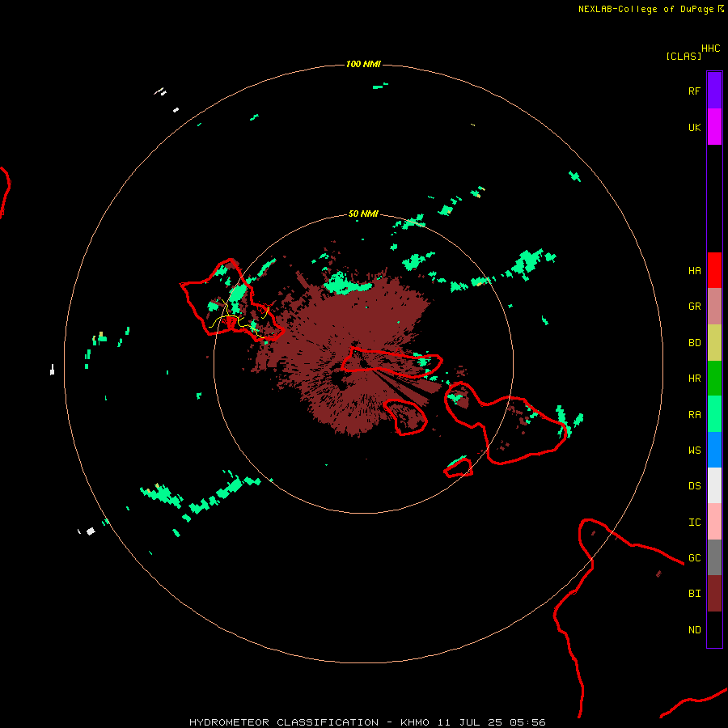The height and width of the screenshot is (728, 728).
Task: Click the 50 NMI range ring label
Action: point(363,214)
